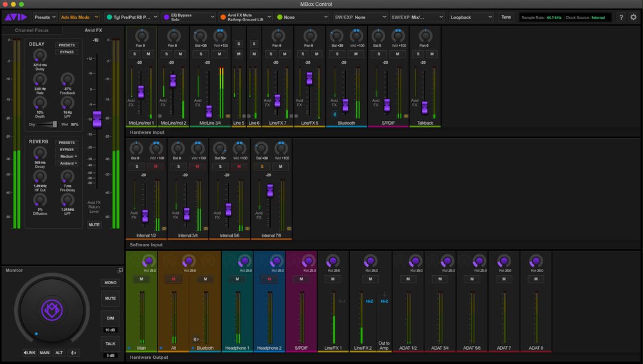The image size is (643, 364).
Task: Open the Presets dropdown
Action: click(x=45, y=17)
